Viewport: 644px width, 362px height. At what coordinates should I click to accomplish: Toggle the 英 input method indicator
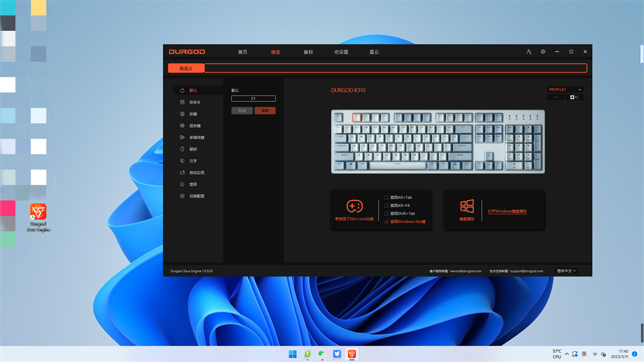click(584, 354)
